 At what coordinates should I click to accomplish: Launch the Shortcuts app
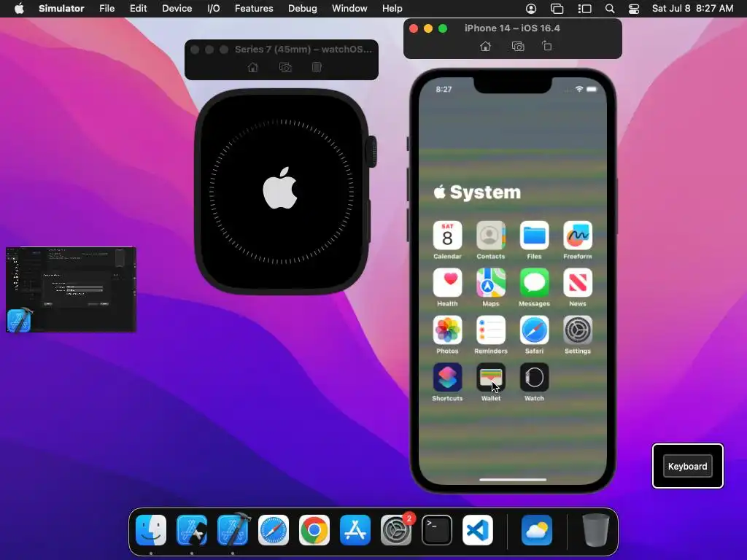pos(447,377)
